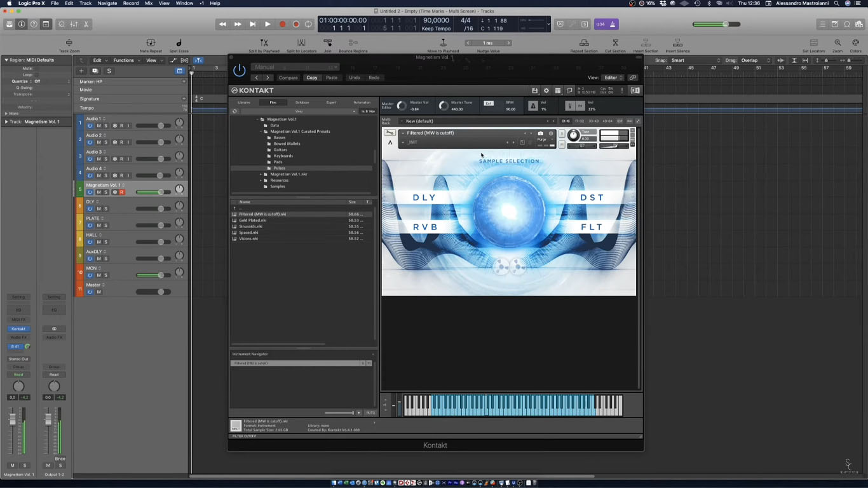Open the Mix menu

149,3
